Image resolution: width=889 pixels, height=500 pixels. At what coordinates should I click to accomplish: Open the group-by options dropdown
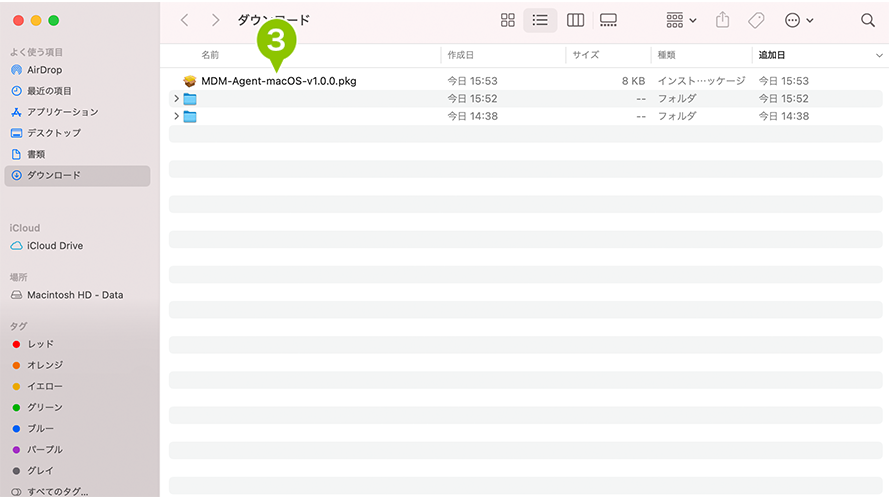681,20
